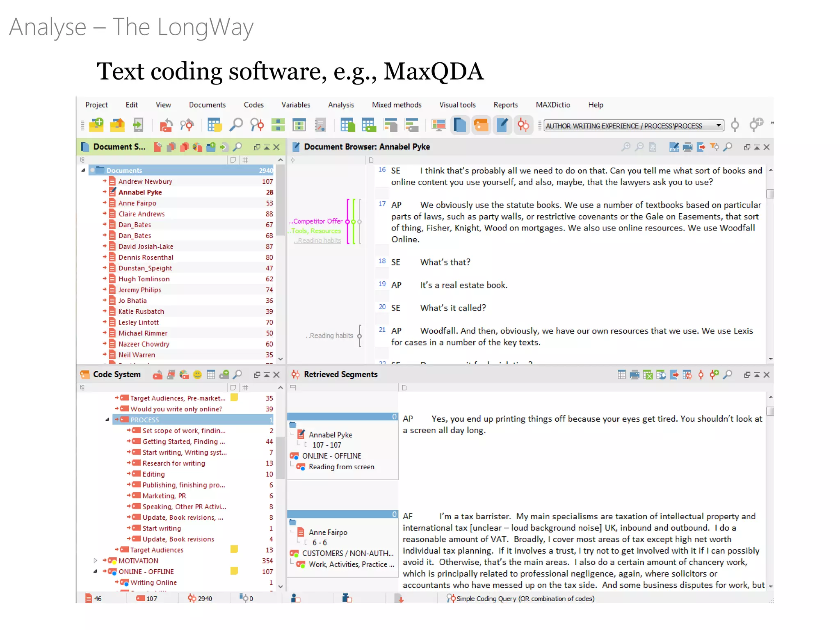Search in Document System panel
The height and width of the screenshot is (630, 840).
coord(237,147)
